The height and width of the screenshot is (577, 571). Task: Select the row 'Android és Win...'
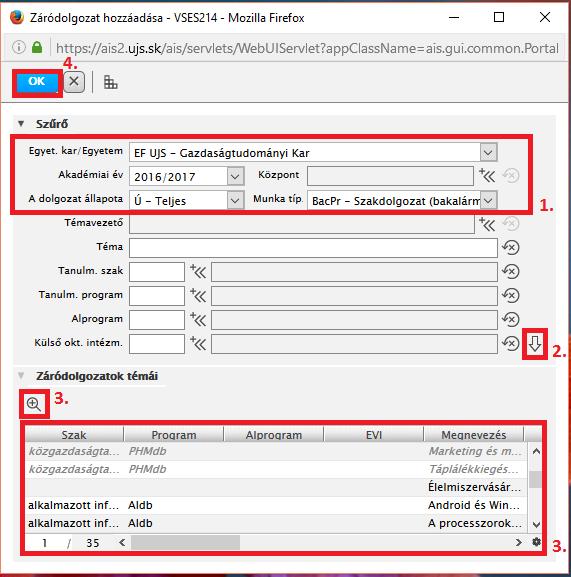coord(276,505)
